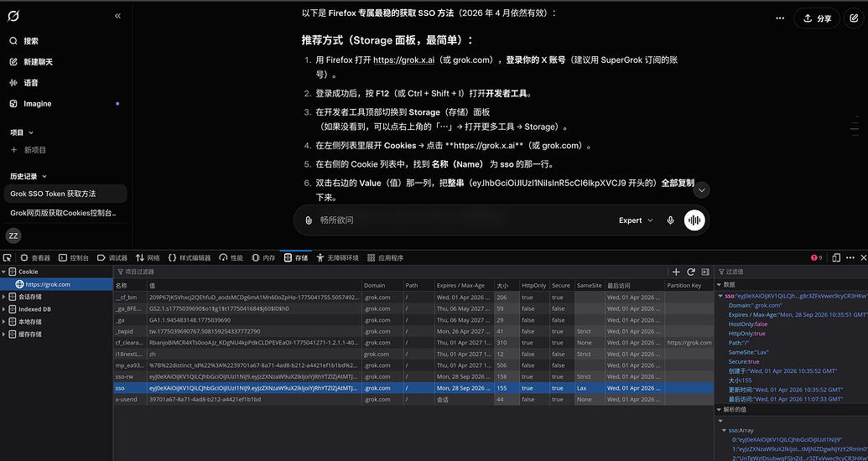Click the paperclip attach icon
Viewport: 868px width, 461px height.
(309, 220)
